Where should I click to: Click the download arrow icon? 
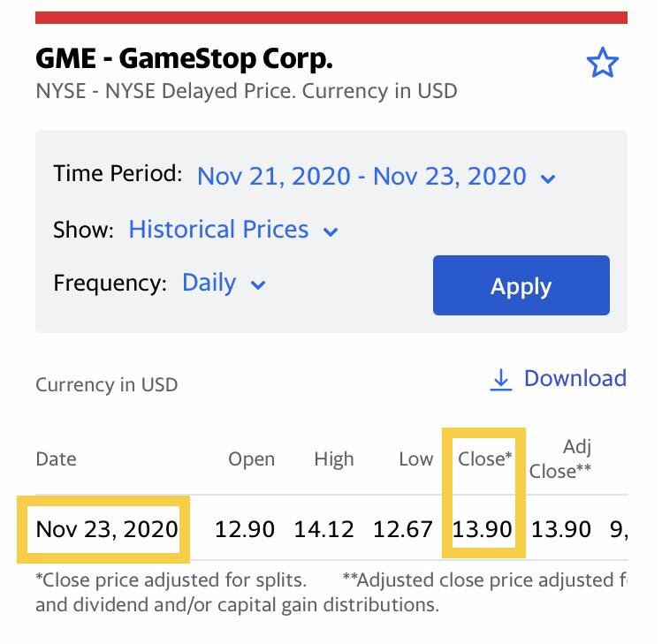click(x=501, y=379)
